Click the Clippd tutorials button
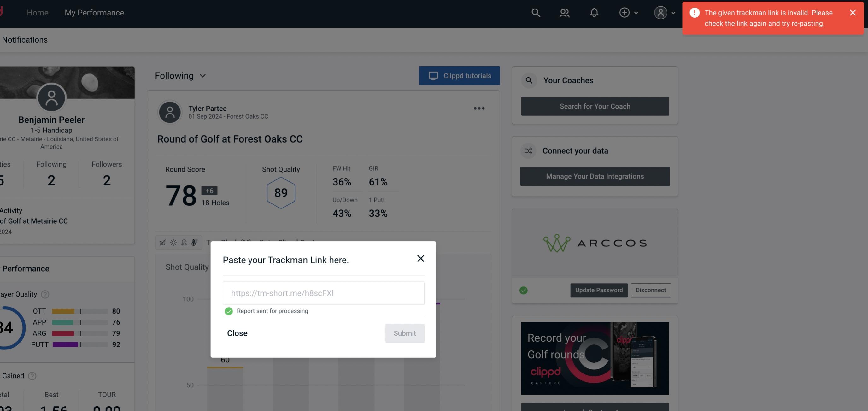This screenshot has width=868, height=411. click(x=460, y=75)
